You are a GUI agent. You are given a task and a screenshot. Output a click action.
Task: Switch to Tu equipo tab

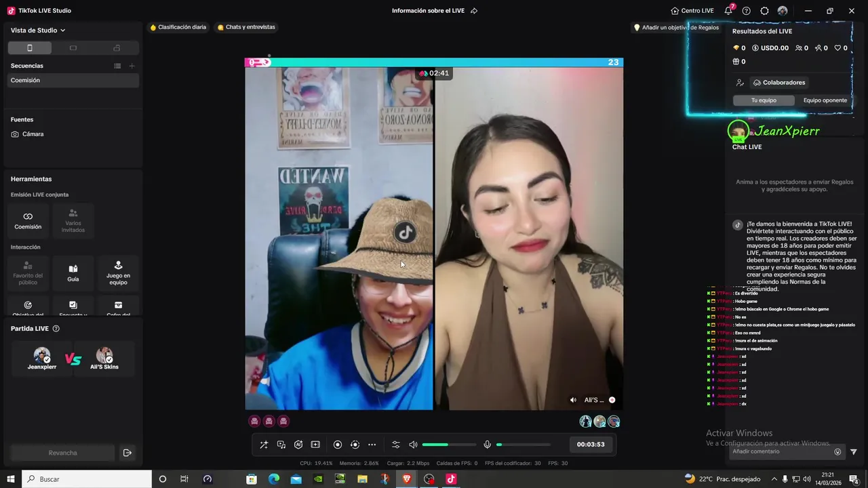click(764, 100)
